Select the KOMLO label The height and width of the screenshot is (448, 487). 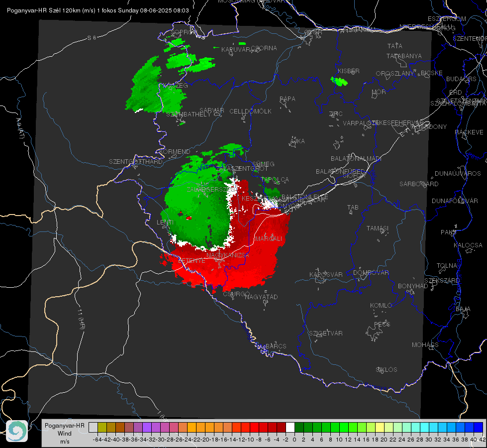(381, 306)
